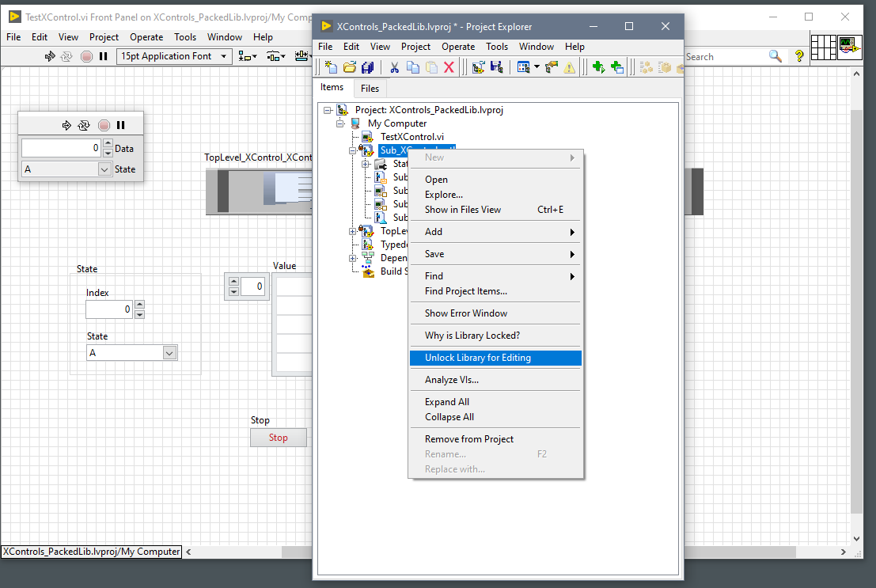Open a project with the folder toolbar icon
This screenshot has width=876, height=588.
point(348,66)
